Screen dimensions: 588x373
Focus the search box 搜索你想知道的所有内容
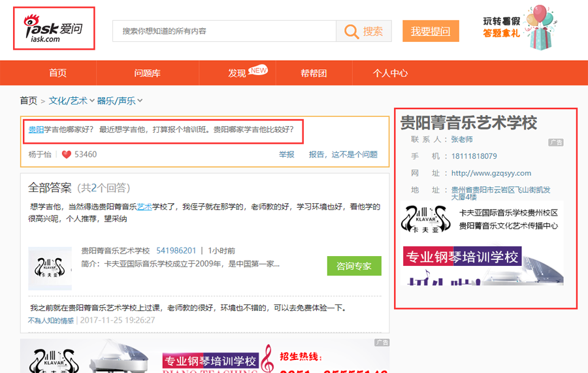point(224,31)
